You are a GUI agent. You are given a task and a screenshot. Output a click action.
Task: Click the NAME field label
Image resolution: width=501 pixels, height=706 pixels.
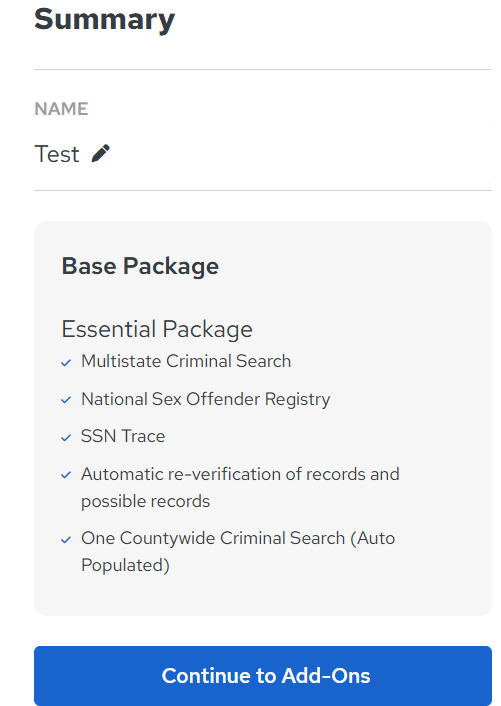click(61, 109)
